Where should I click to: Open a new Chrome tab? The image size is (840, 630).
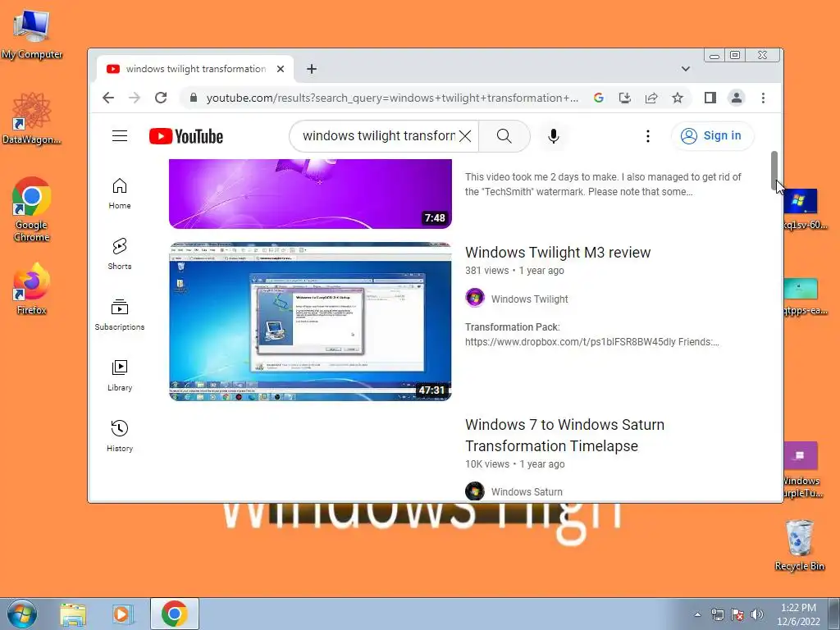pos(311,69)
